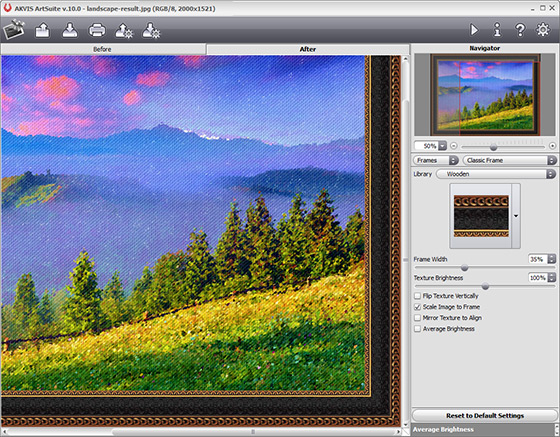560x437 pixels.
Task: Click the Print icon
Action: [x=97, y=30]
